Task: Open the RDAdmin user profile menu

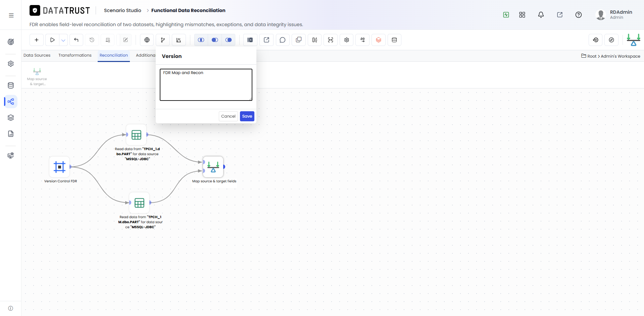Action: coord(614,15)
